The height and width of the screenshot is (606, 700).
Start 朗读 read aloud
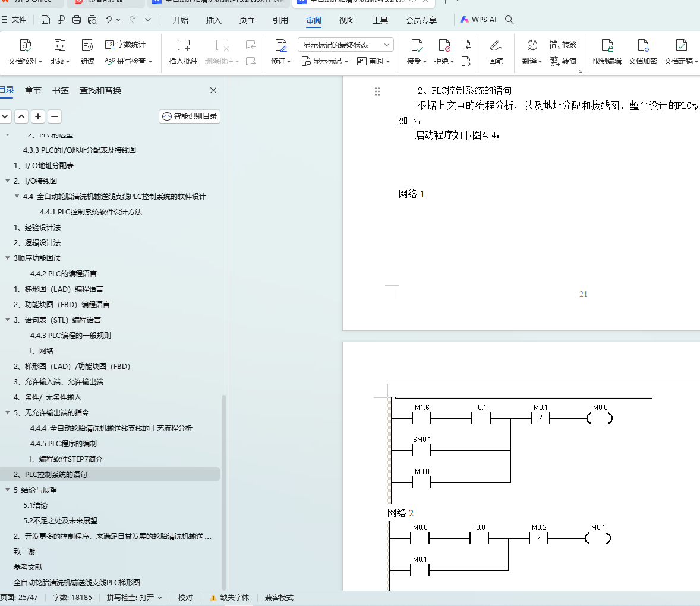tap(87, 52)
